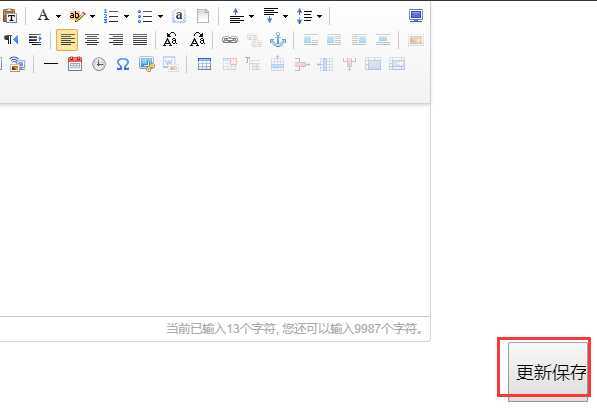Click the paragraph spacing before icon
597x410 pixels.
236,16
